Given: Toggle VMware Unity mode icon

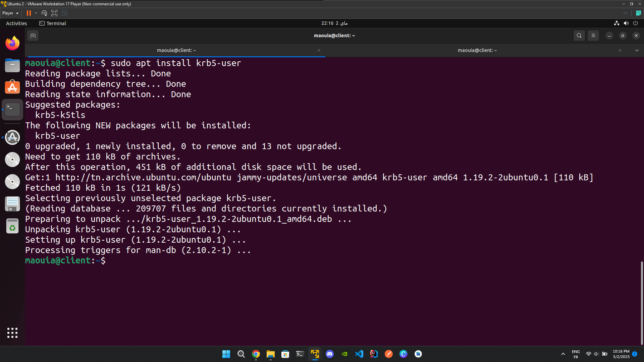Looking at the screenshot, I should pyautogui.click(x=65, y=13).
